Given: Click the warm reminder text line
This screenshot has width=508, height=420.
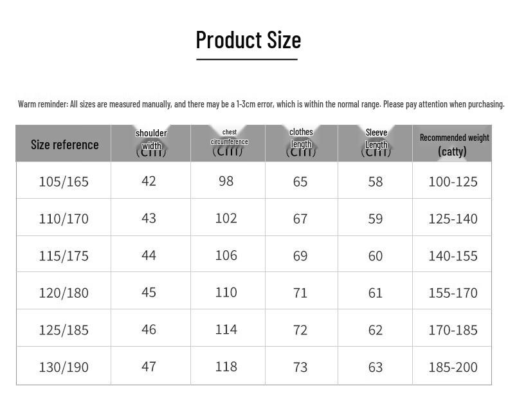Looking at the screenshot, I should coord(261,104).
